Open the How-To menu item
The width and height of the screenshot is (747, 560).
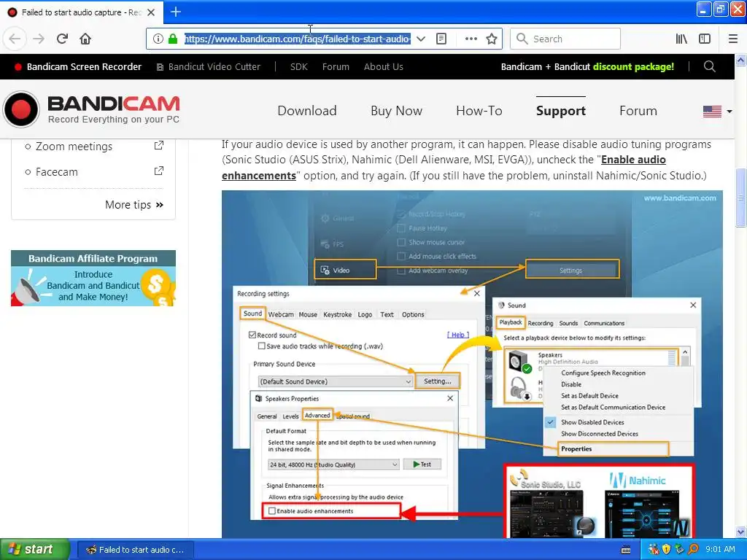pos(479,111)
